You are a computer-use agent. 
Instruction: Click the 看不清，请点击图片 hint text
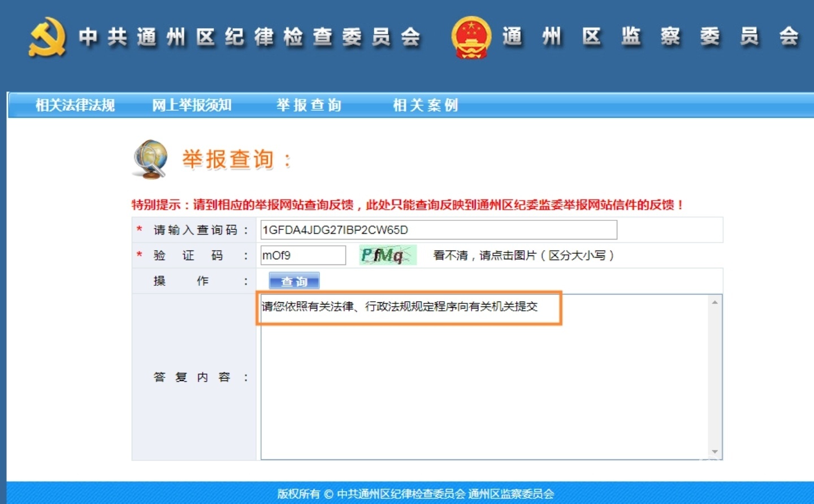pyautogui.click(x=523, y=255)
